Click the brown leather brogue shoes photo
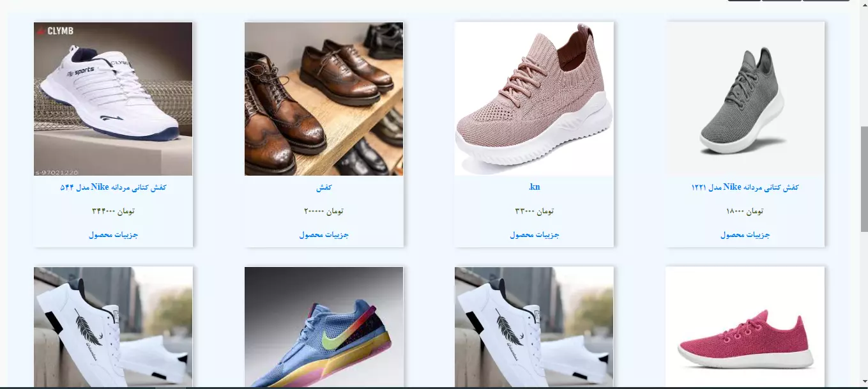Image resolution: width=868 pixels, height=389 pixels. pos(324,99)
